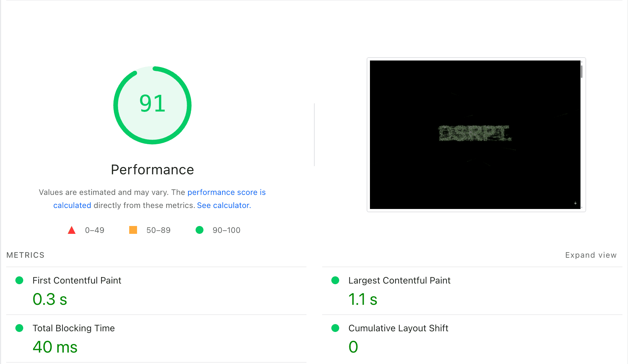Viewport: 628px width, 364px height.
Task: Toggle Expand view for metrics
Action: [x=591, y=255]
